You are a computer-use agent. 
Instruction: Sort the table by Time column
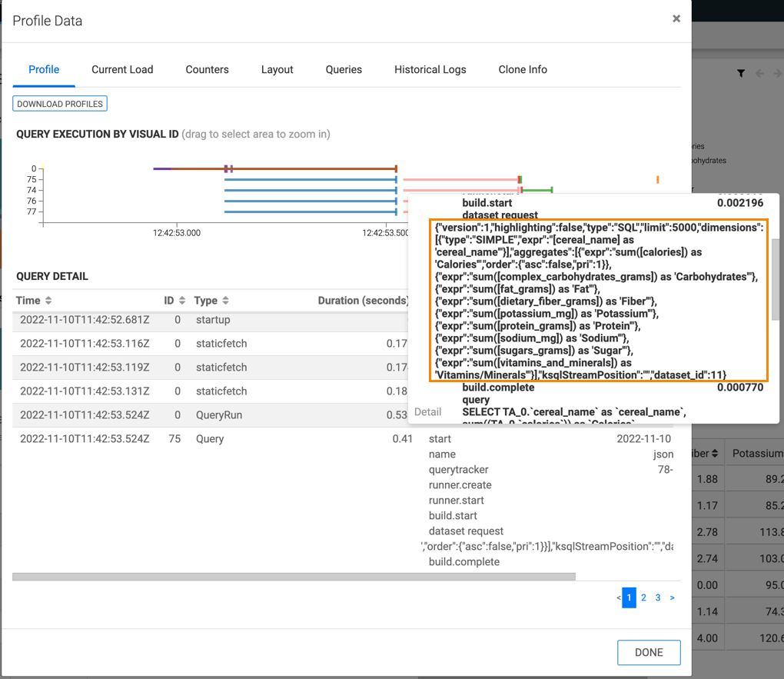point(48,301)
